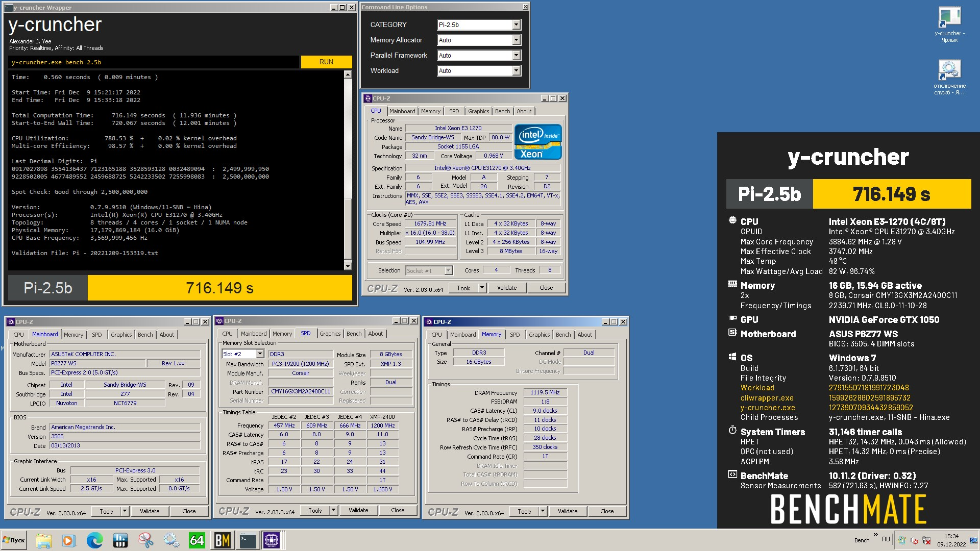Click the BenchMate taskbar icon

pyautogui.click(x=222, y=540)
